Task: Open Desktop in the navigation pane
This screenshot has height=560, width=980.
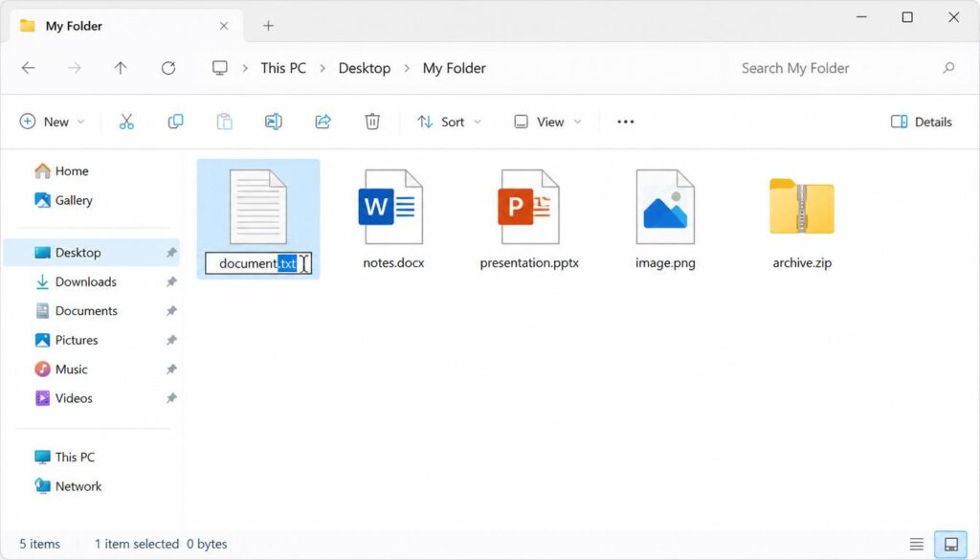Action: [x=91, y=253]
